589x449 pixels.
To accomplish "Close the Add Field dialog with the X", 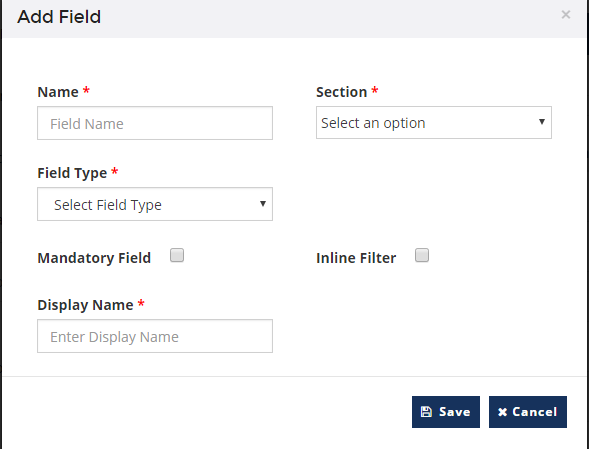I will [x=566, y=15].
